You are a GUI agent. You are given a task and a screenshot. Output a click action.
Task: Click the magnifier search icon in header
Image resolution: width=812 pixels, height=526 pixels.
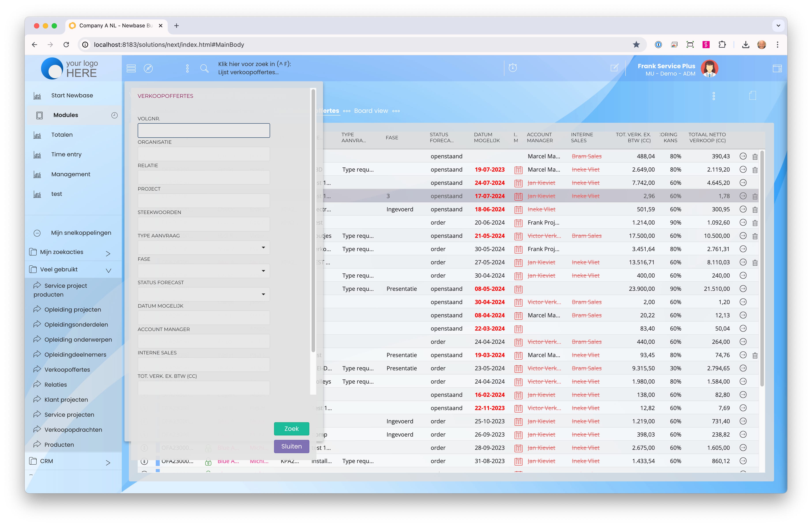[x=204, y=68]
